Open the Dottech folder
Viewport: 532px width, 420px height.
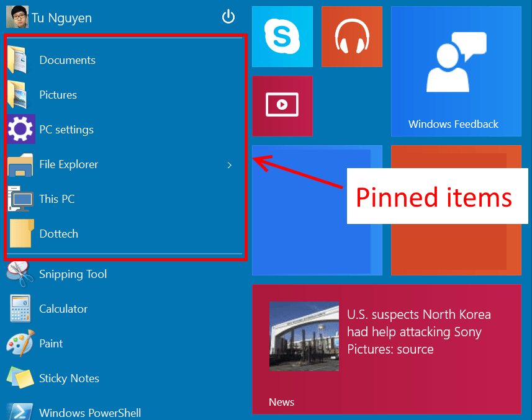click(x=58, y=233)
